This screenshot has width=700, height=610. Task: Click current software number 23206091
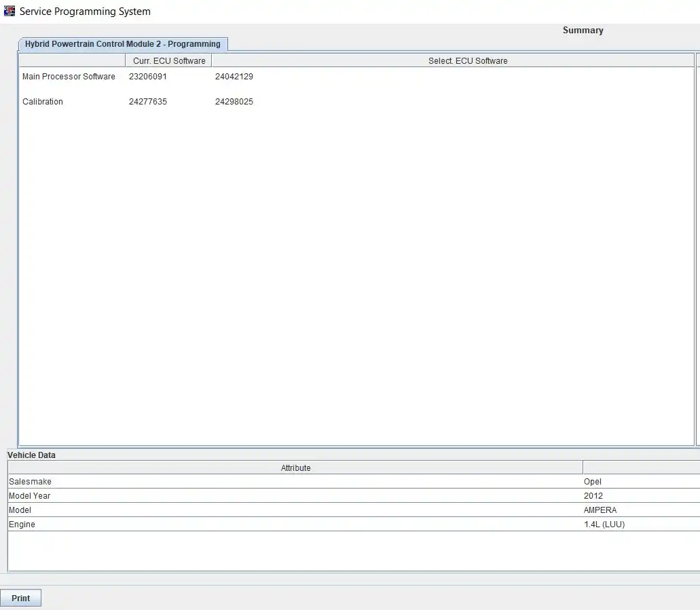[x=148, y=77]
